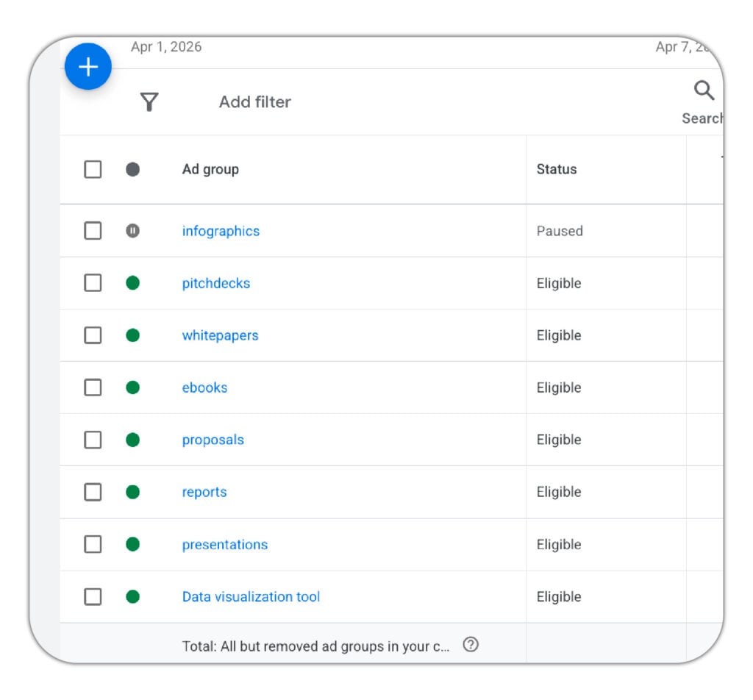This screenshot has width=753, height=700.
Task: Click the paused icon beside infographics
Action: 132,231
